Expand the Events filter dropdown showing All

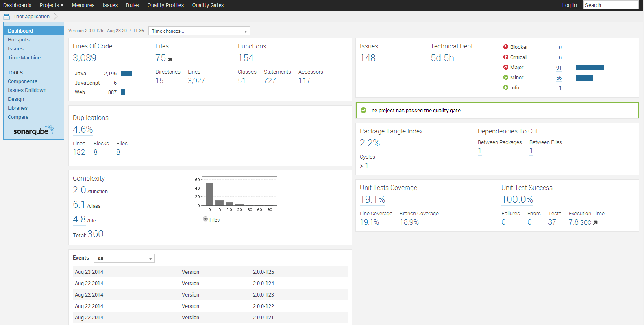124,259
